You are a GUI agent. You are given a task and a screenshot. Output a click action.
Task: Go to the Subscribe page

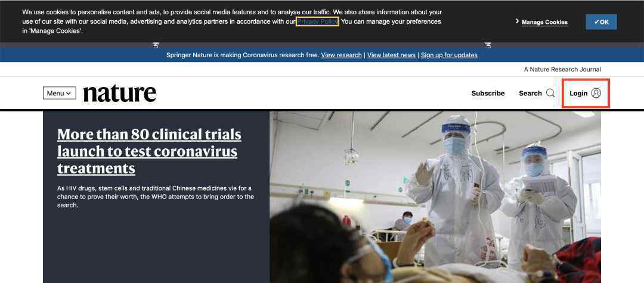point(488,93)
